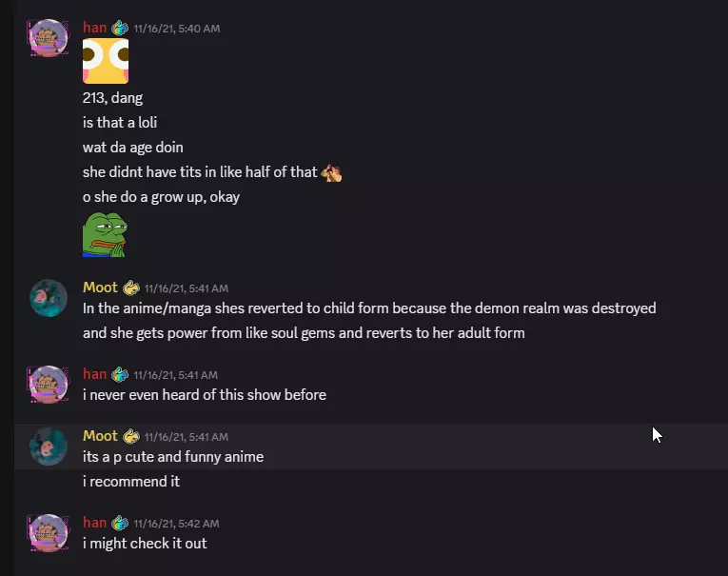The width and height of the screenshot is (728, 576).
Task: Open han's role icon on the 5:42 AM message
Action: click(120, 523)
